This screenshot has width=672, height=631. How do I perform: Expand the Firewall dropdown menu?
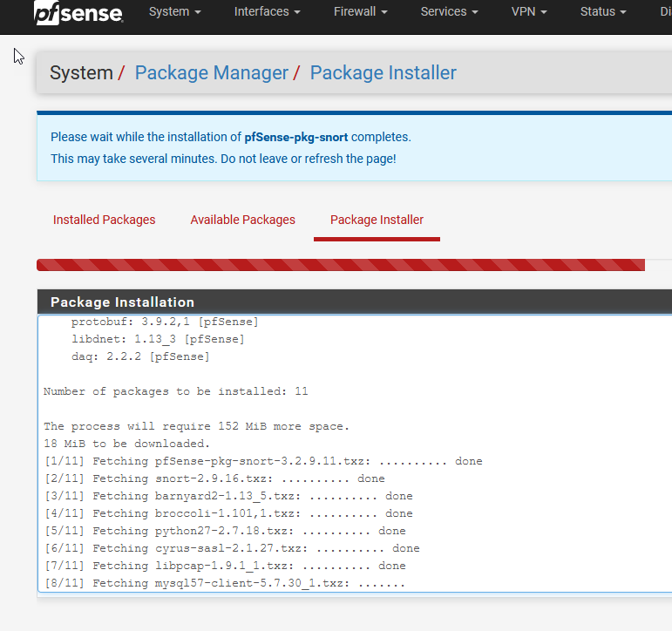(x=361, y=11)
